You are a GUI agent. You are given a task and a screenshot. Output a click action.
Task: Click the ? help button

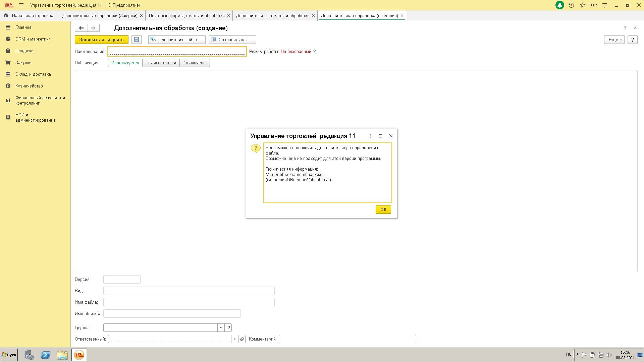(632, 40)
